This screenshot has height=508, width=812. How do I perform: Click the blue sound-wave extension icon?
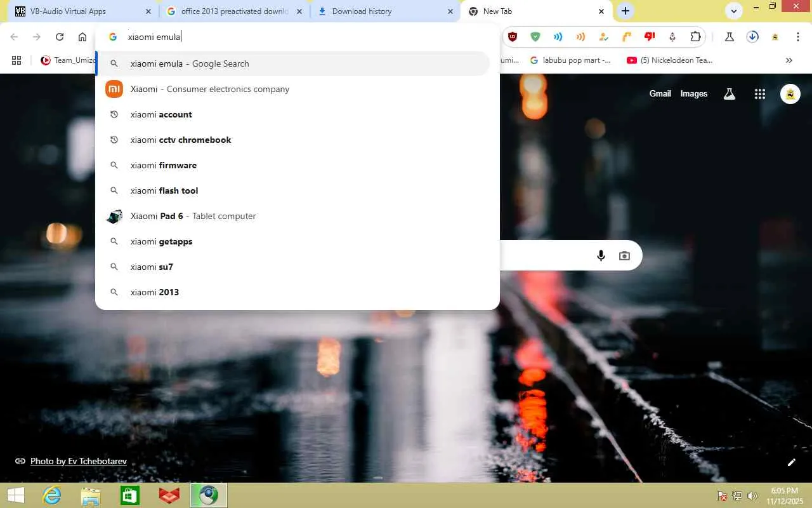coord(558,37)
